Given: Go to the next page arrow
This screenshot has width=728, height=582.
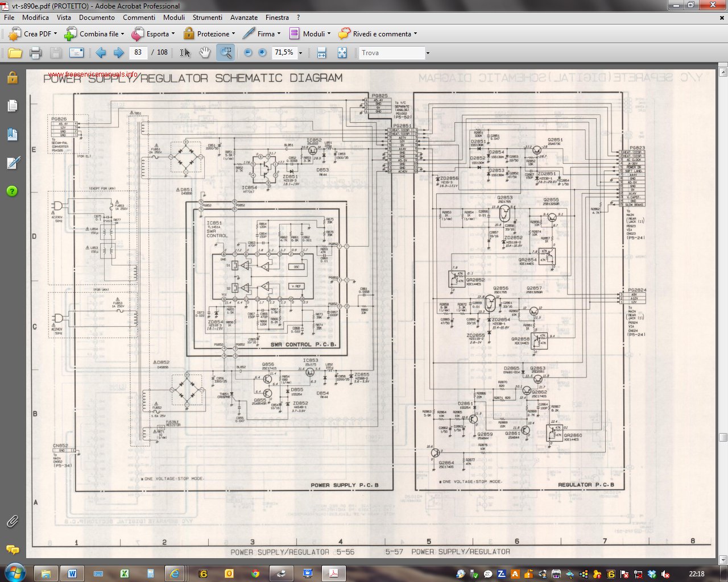Looking at the screenshot, I should [119, 53].
